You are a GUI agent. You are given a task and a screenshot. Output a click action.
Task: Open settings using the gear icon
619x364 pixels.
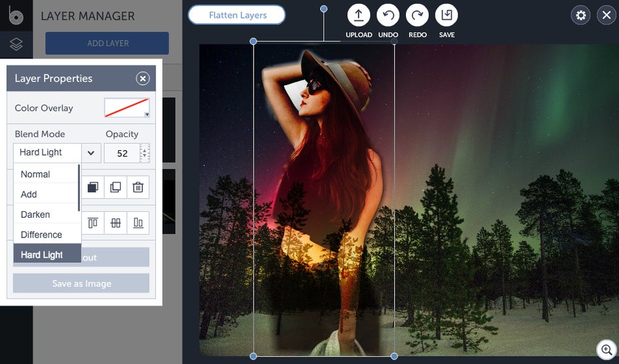(x=581, y=15)
